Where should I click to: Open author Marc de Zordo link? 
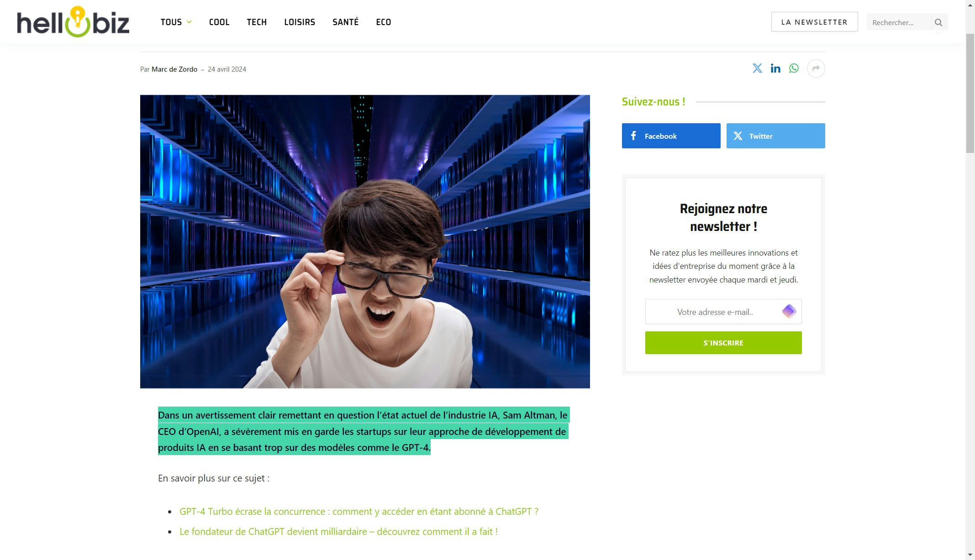tap(174, 69)
